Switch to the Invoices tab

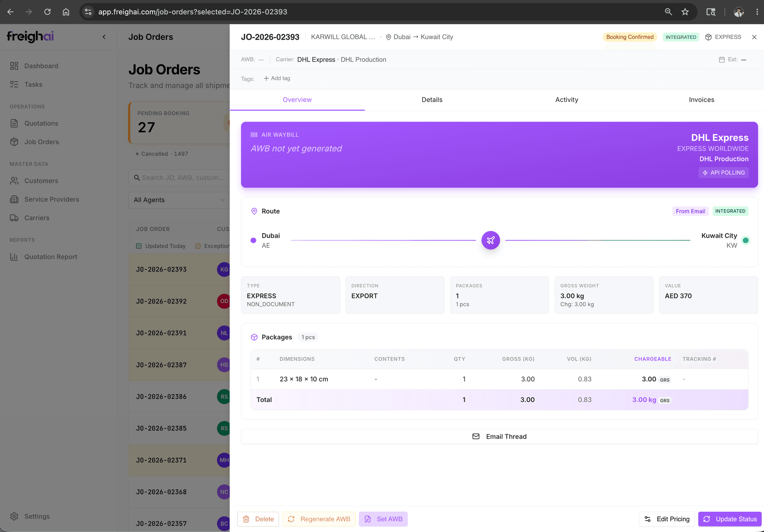click(702, 100)
